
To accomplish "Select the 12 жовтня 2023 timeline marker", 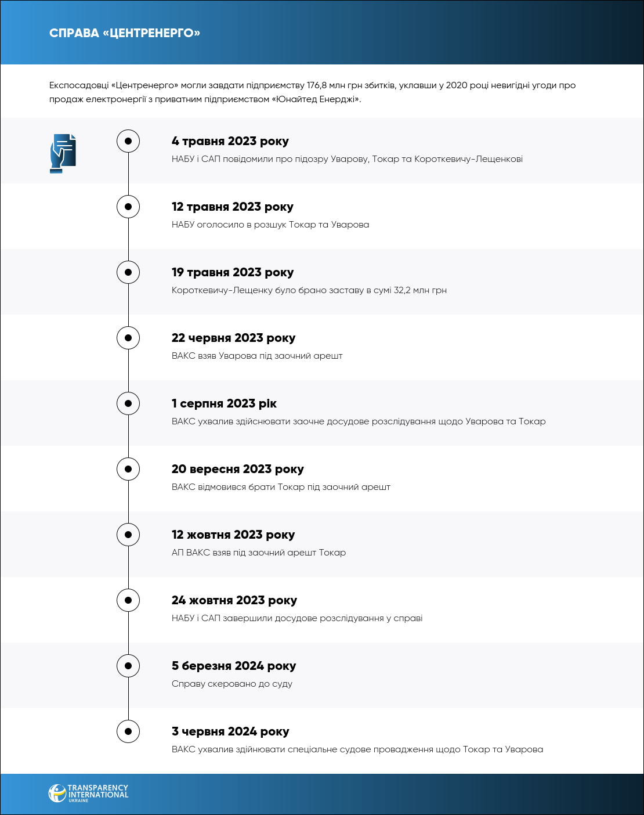I will click(x=128, y=535).
